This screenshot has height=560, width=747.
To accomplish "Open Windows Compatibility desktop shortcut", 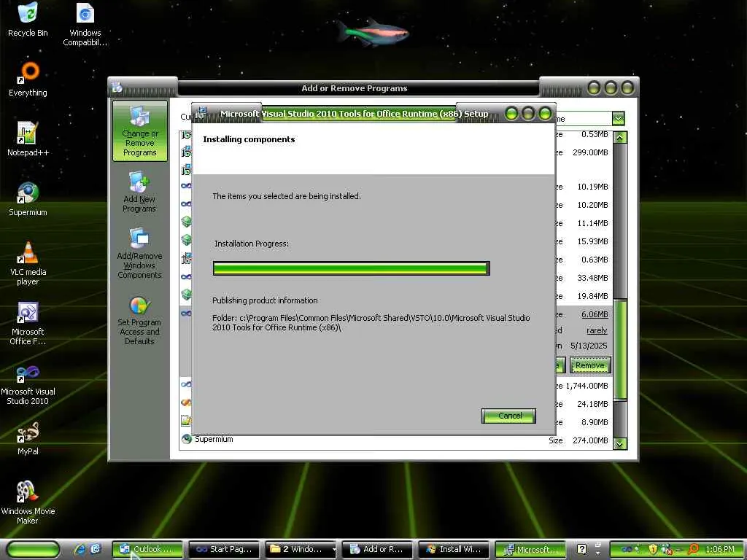I will [85, 24].
